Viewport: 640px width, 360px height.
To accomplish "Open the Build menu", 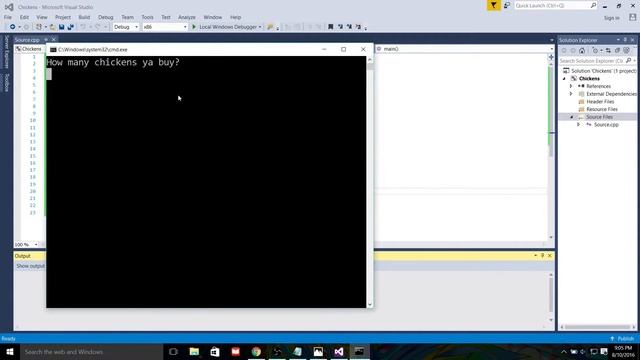I will click(x=84, y=17).
